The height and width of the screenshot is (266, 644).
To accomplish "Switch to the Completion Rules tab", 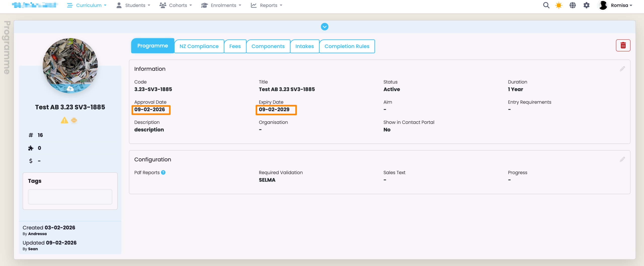I will pos(347,46).
